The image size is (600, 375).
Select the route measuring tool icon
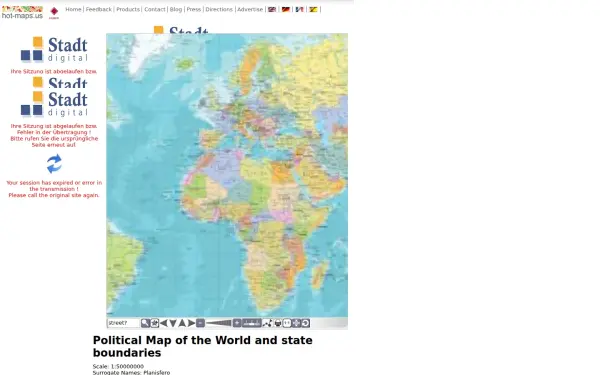tap(267, 323)
